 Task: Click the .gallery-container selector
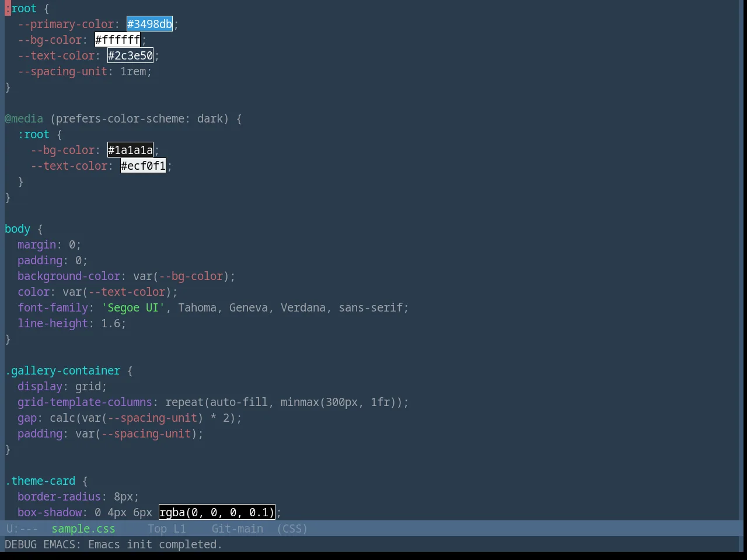(x=62, y=370)
